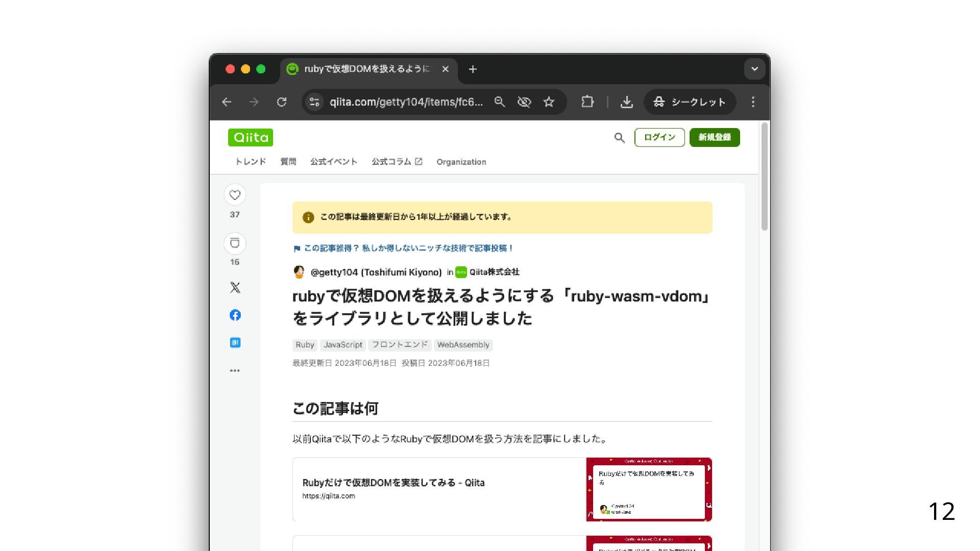
Task: Open the トレンド navigation item
Action: pos(250,162)
